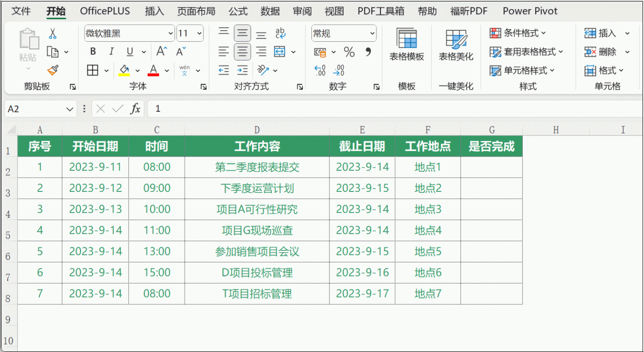This screenshot has height=352, width=644.
Task: Open font name dropdown 微软雅黑
Action: point(170,33)
